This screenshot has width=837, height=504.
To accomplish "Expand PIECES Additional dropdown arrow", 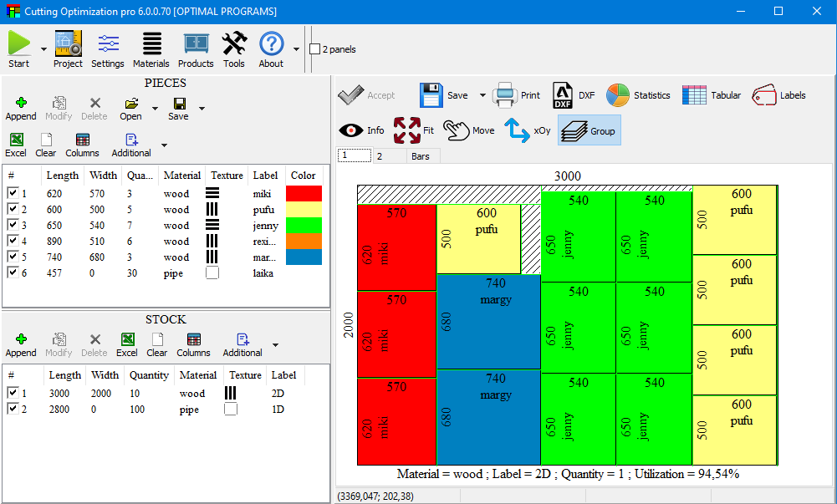I will pyautogui.click(x=165, y=145).
